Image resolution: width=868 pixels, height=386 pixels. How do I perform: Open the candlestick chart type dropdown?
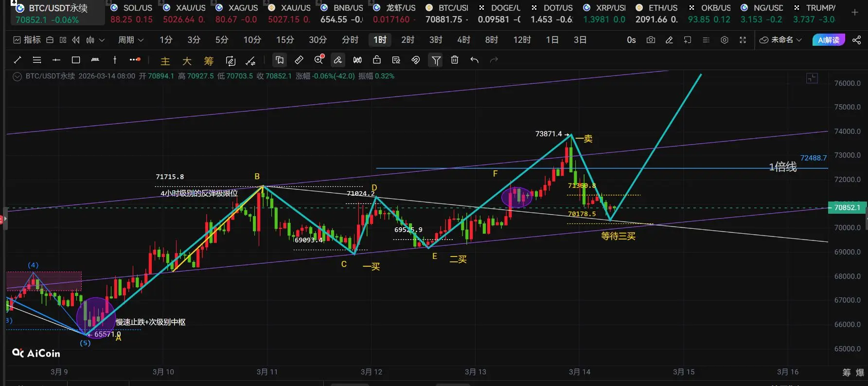point(95,40)
